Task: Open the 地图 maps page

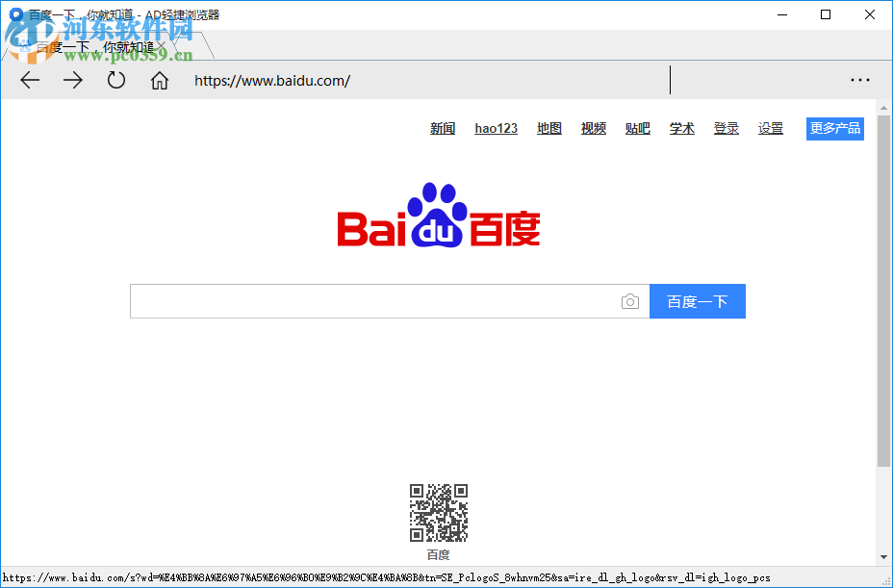Action: 549,128
